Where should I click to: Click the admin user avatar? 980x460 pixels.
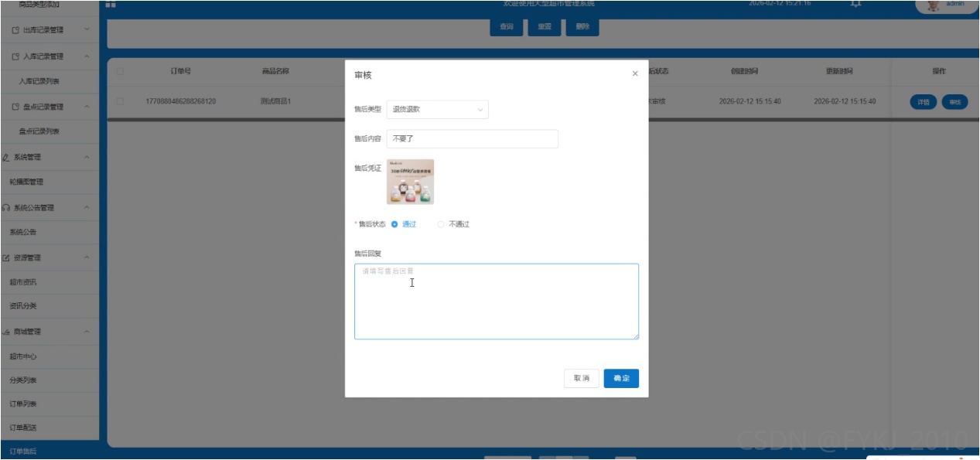[x=934, y=5]
